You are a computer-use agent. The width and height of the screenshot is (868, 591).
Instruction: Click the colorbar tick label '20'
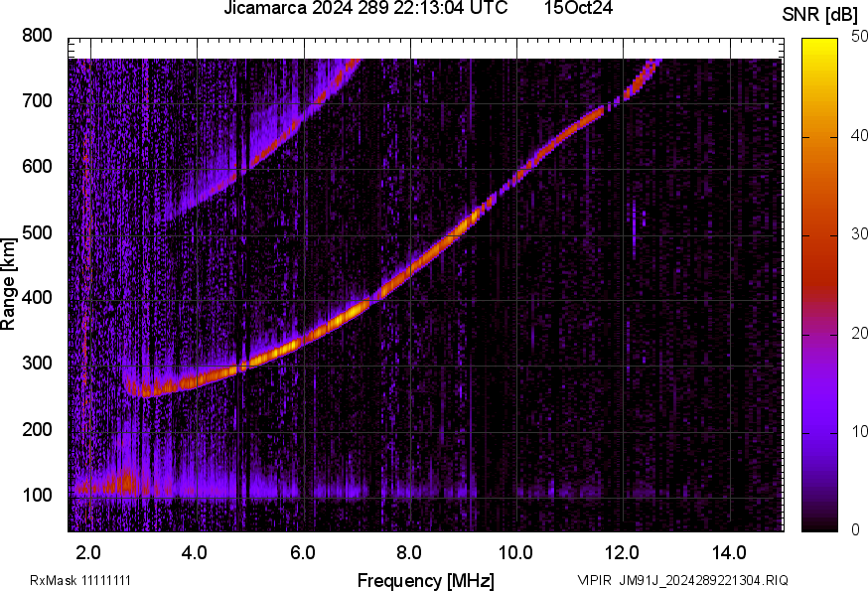(x=859, y=333)
